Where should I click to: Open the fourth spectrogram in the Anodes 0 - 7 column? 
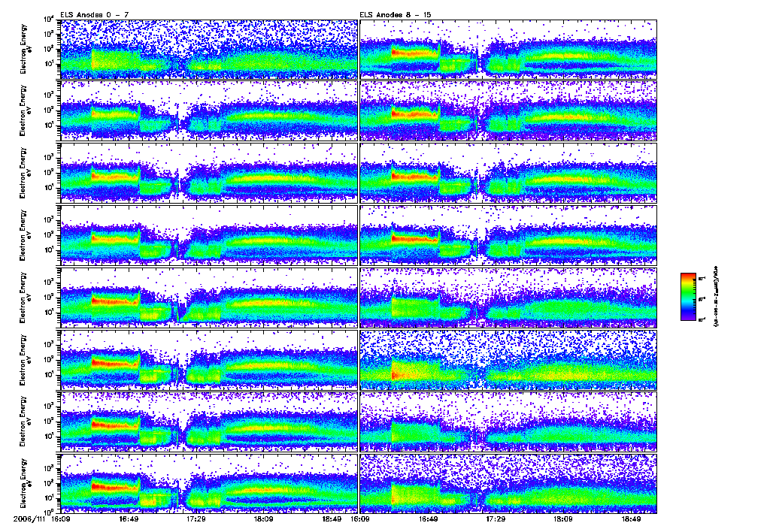[x=209, y=236]
